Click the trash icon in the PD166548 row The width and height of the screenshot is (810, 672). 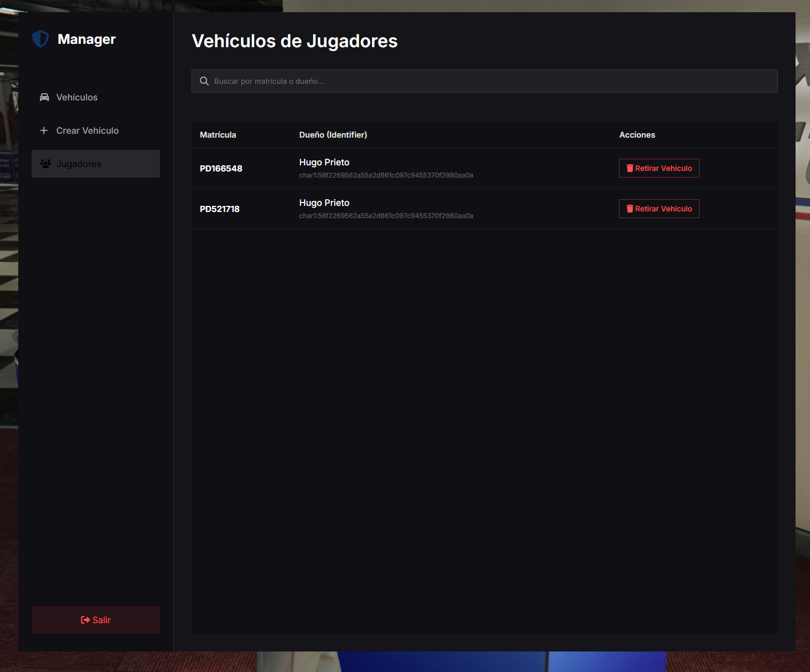(630, 168)
